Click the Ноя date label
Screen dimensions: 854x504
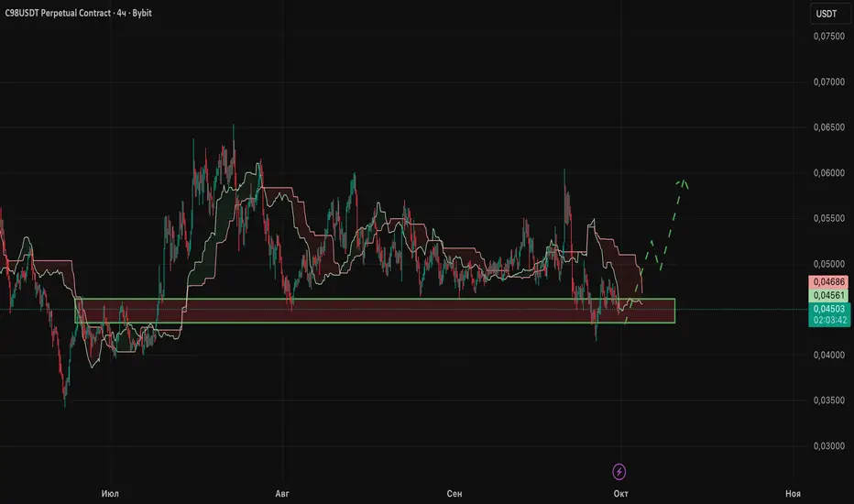(793, 494)
